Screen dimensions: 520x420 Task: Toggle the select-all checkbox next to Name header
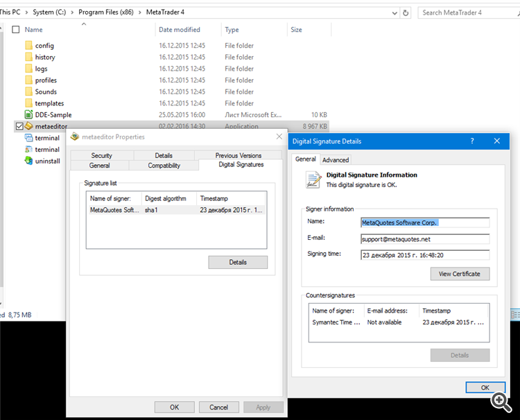[x=15, y=30]
